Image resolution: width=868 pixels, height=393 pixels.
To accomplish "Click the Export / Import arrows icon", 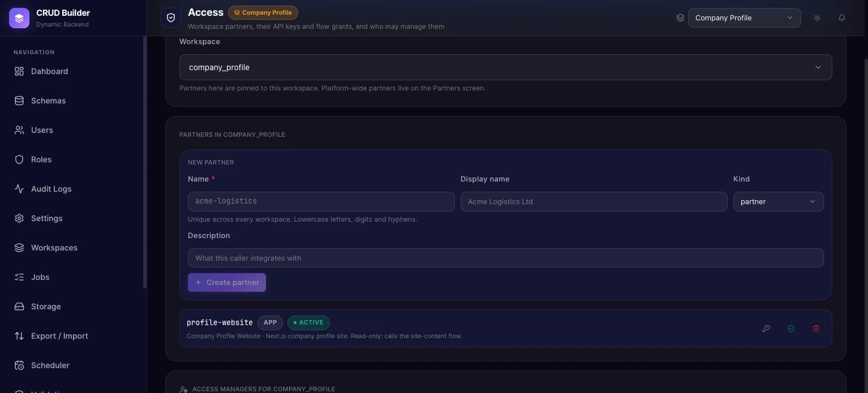I will coord(19,336).
